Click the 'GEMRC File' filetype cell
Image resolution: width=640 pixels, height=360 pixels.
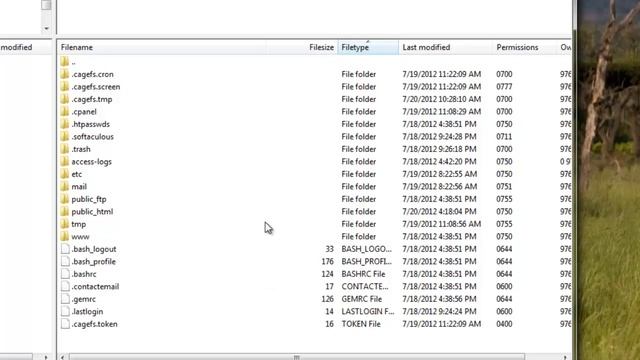(362, 299)
